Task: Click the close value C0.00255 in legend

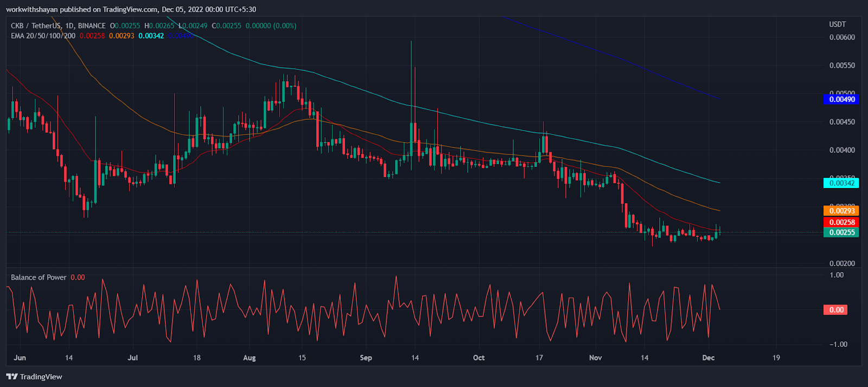Action: point(227,25)
